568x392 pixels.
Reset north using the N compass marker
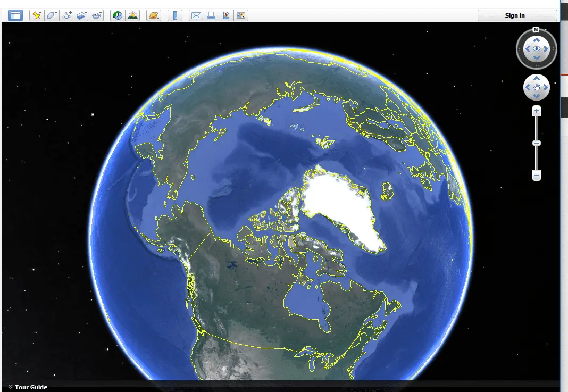pyautogui.click(x=536, y=30)
